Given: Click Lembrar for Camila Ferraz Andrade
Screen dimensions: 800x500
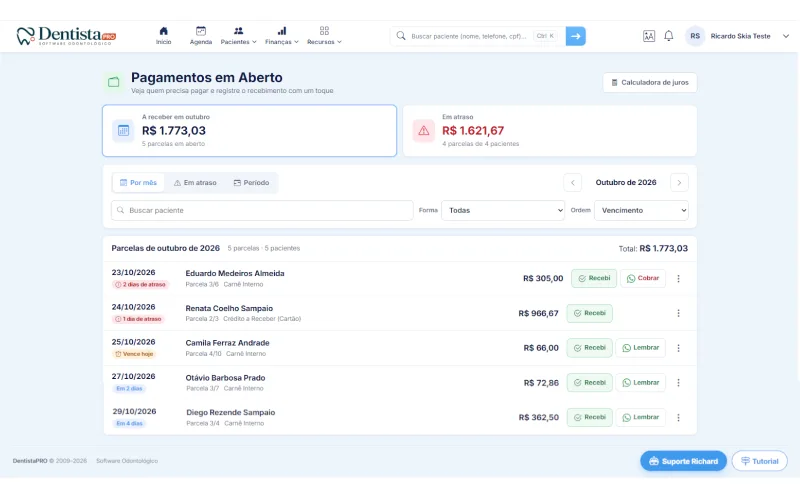Looking at the screenshot, I should coord(641,348).
